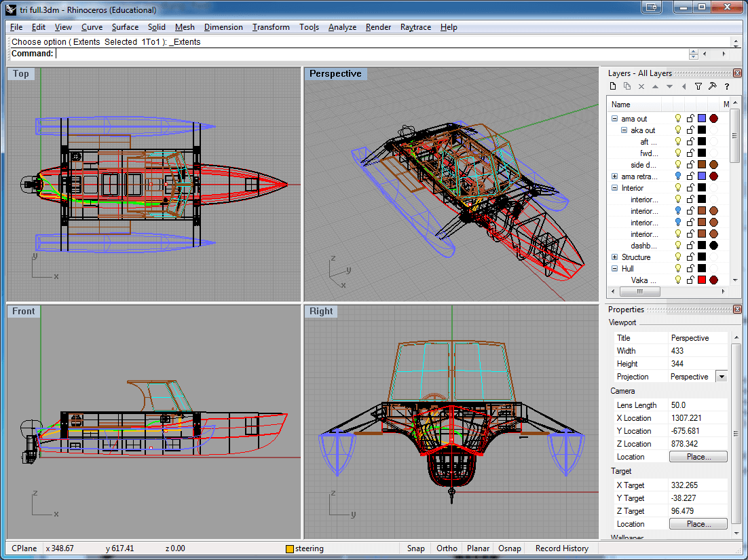Click the lock icon for Hull layer
This screenshot has width=748, height=560.
click(690, 269)
